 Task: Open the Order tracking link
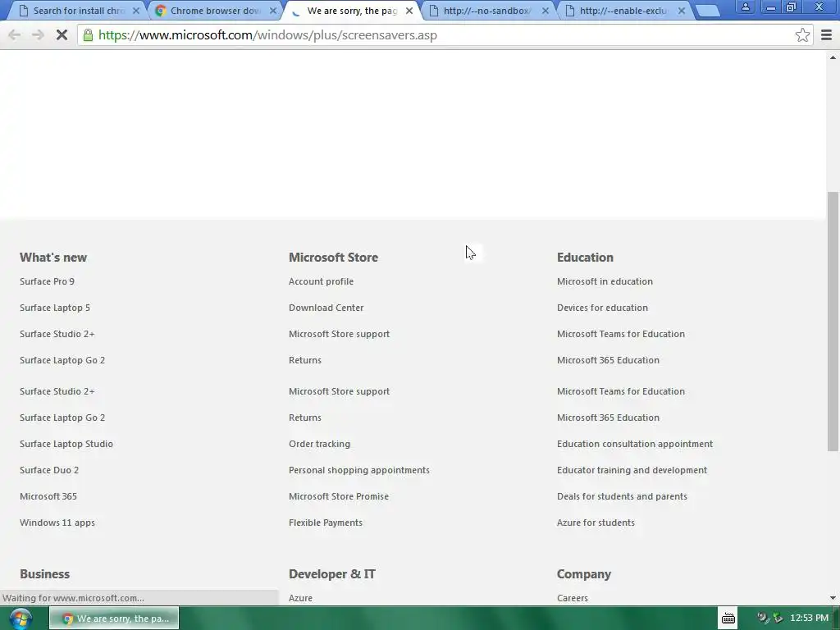pyautogui.click(x=319, y=444)
